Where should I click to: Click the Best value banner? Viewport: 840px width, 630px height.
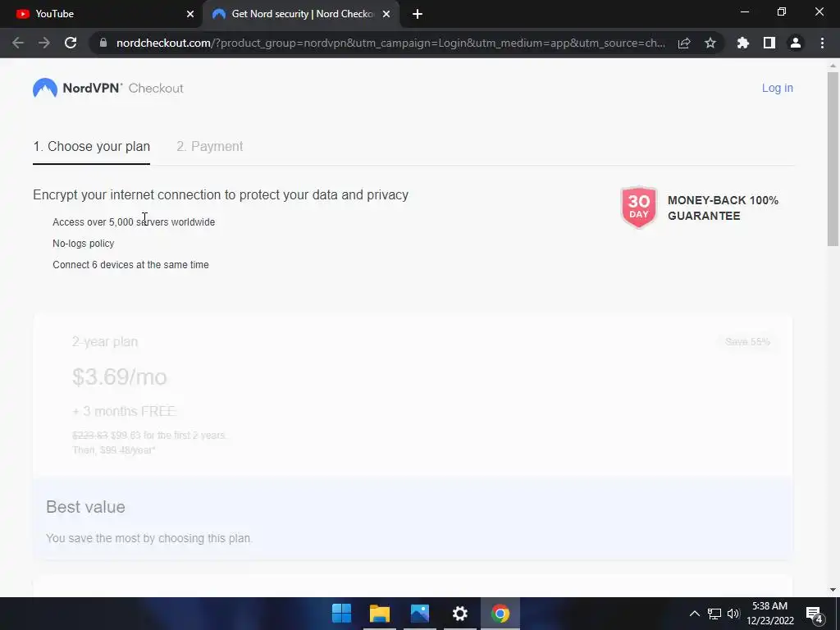tap(413, 519)
